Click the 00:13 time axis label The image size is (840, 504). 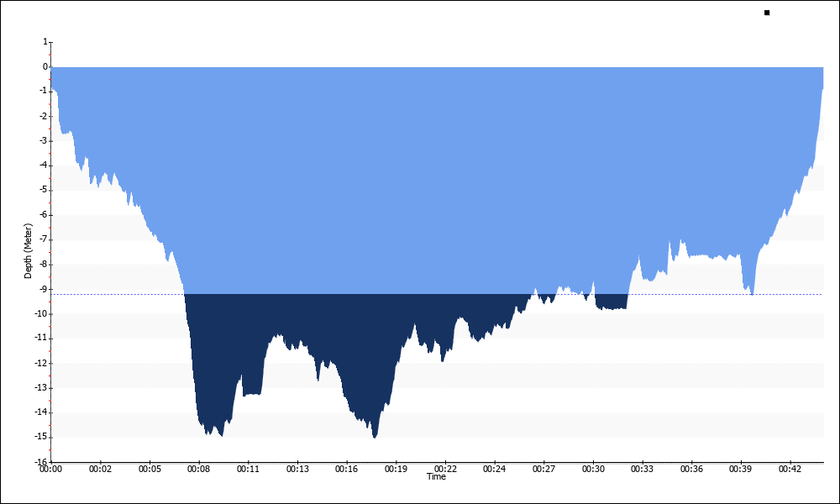pyautogui.click(x=297, y=470)
